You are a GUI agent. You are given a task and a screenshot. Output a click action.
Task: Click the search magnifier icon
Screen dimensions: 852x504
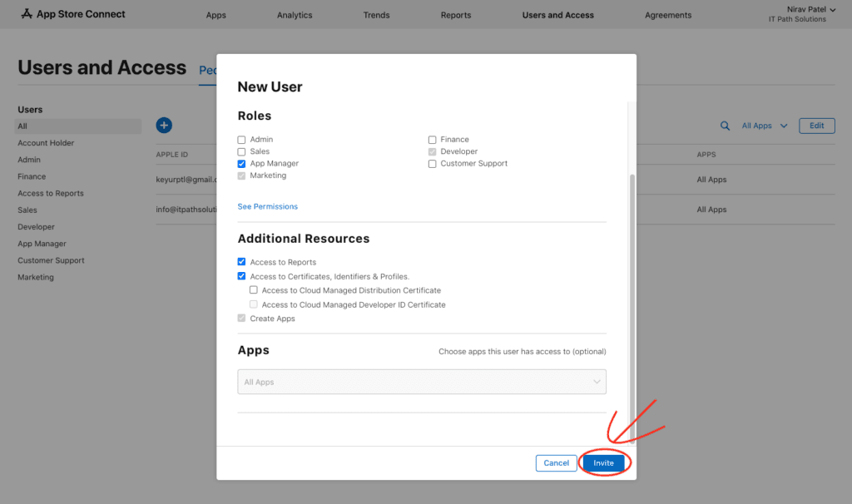click(726, 126)
